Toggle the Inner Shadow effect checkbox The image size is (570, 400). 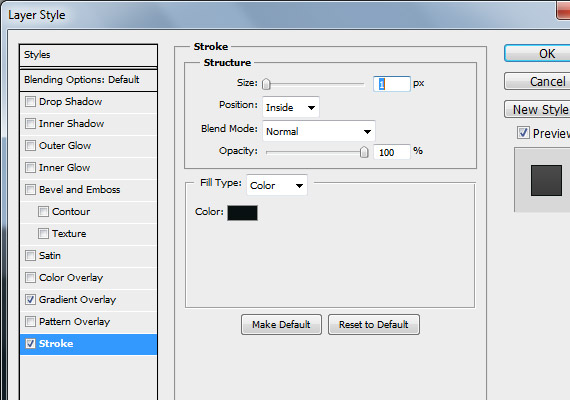click(31, 124)
